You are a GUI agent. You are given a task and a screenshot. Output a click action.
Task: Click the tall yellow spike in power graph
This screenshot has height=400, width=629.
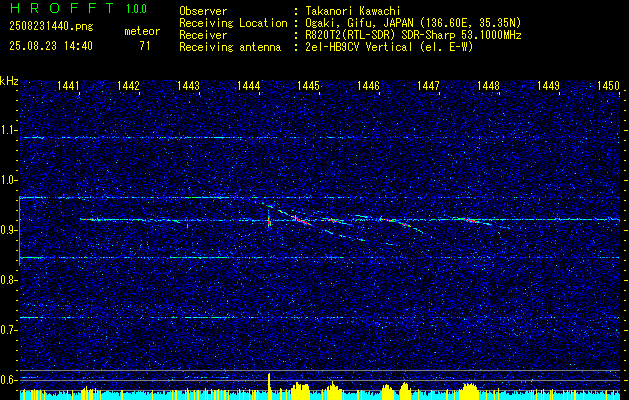[x=269, y=386]
